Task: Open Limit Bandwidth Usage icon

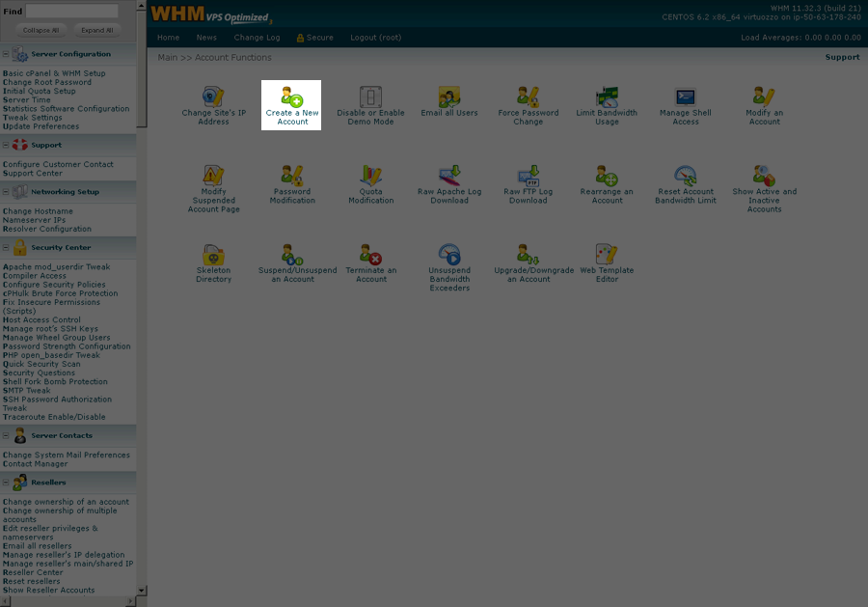Action: pos(607,97)
